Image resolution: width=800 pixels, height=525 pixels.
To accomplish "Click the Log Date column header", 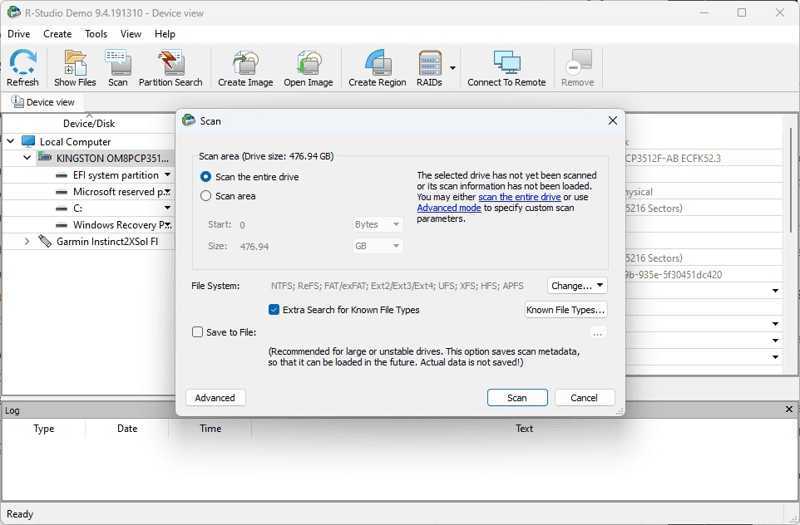I will [127, 429].
